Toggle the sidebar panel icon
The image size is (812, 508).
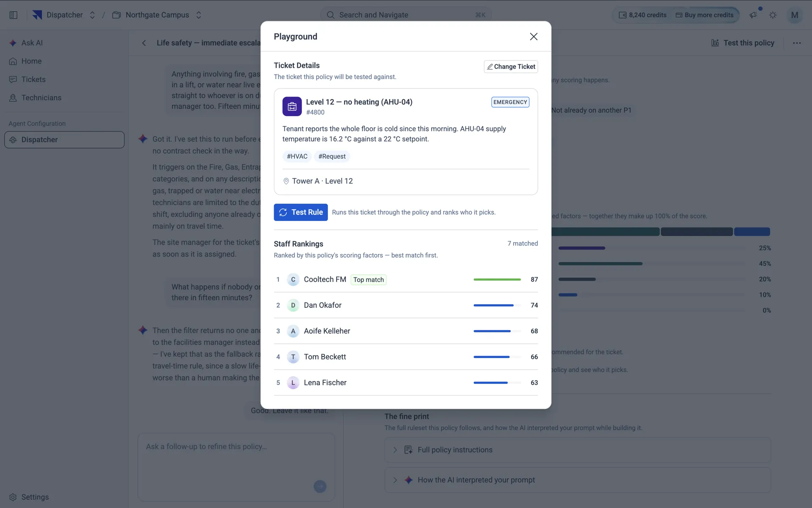(14, 15)
